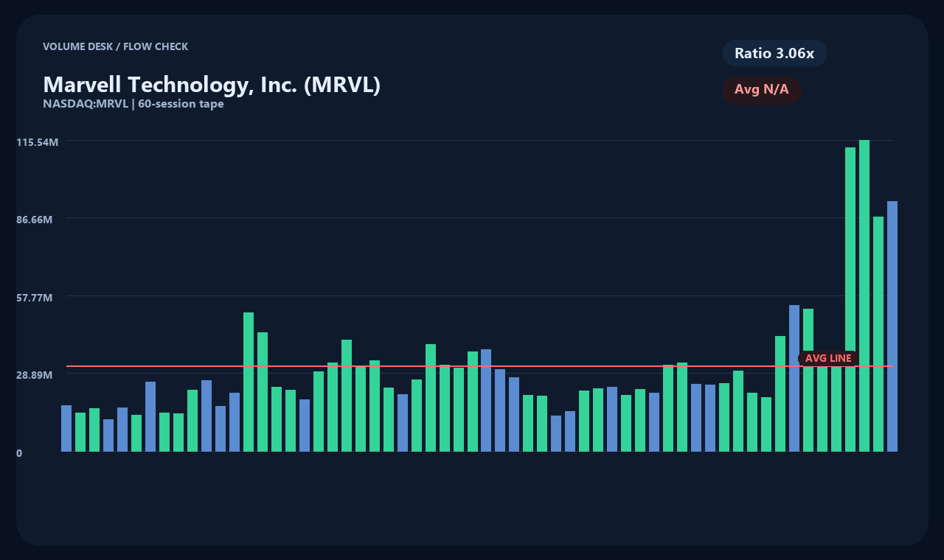Click the Marvell Technology, Inc. (MRVL) title
Image resolution: width=944 pixels, height=560 pixels.
pos(212,85)
